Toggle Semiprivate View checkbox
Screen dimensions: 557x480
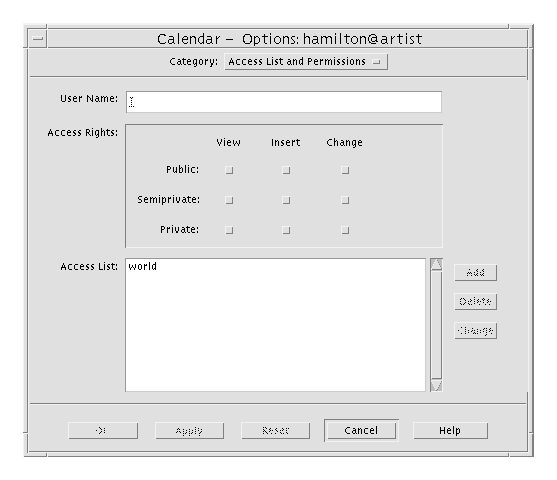(229, 200)
